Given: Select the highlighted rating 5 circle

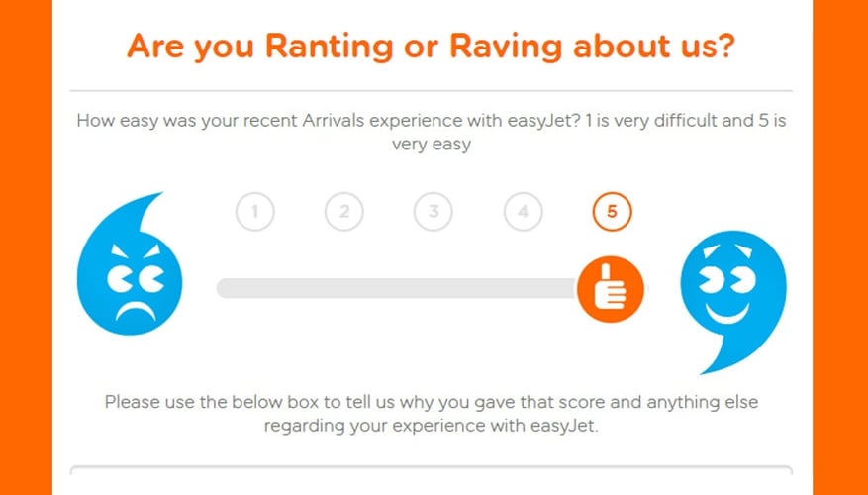Looking at the screenshot, I should pyautogui.click(x=612, y=212).
